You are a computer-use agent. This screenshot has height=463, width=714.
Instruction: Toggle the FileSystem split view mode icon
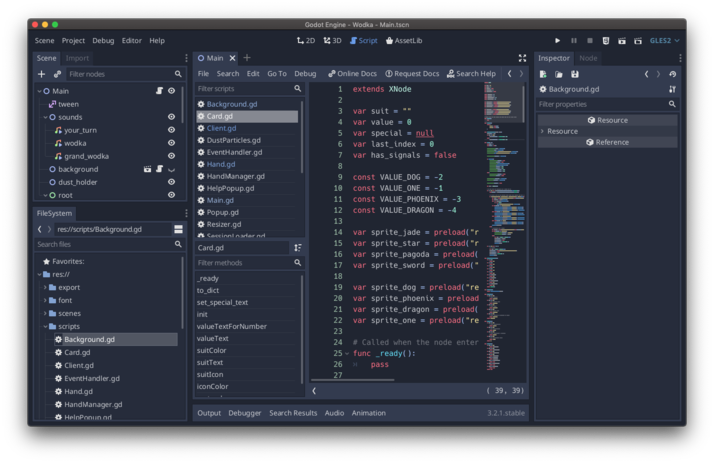(178, 229)
